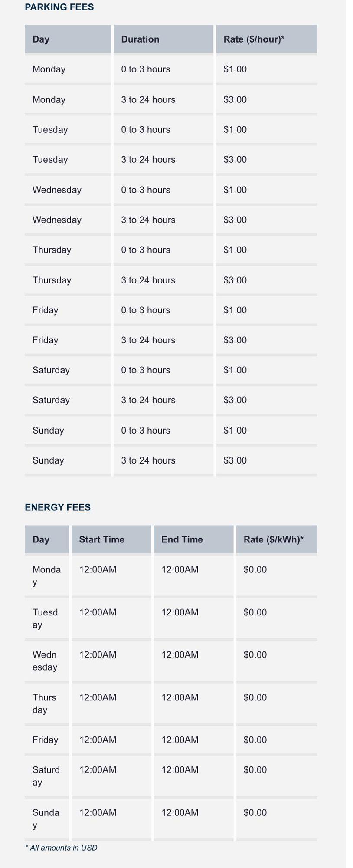Select Wednesday in the Energy Fees table
The width and height of the screenshot is (353, 868).
(45, 661)
